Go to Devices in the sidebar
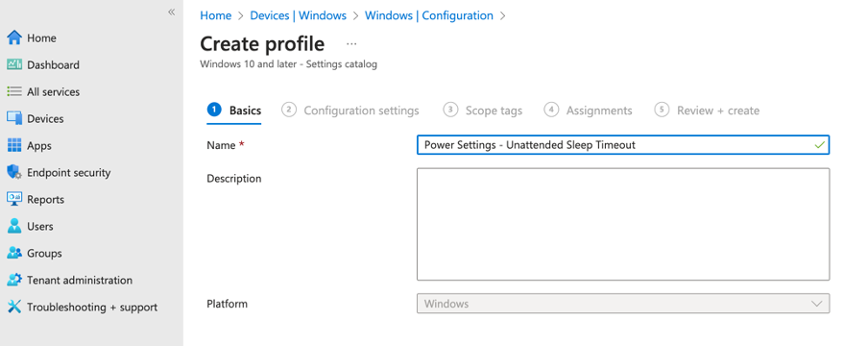Image resolution: width=868 pixels, height=346 pixels. [x=45, y=118]
